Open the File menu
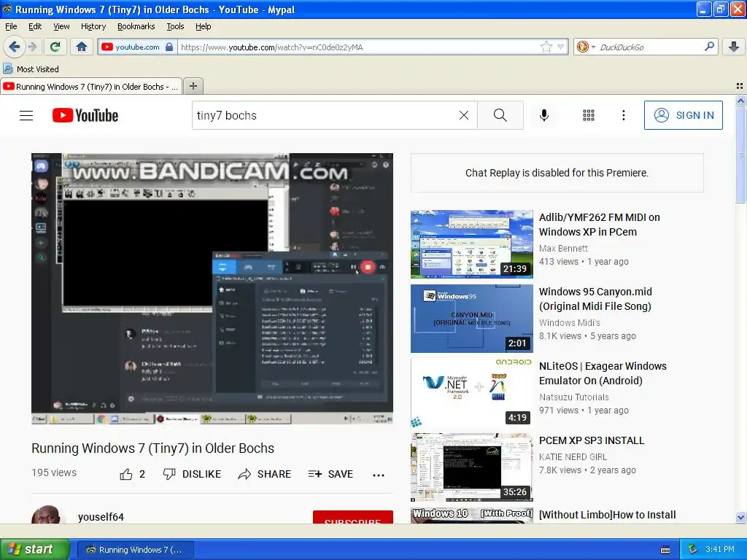747x560 pixels. tap(11, 26)
